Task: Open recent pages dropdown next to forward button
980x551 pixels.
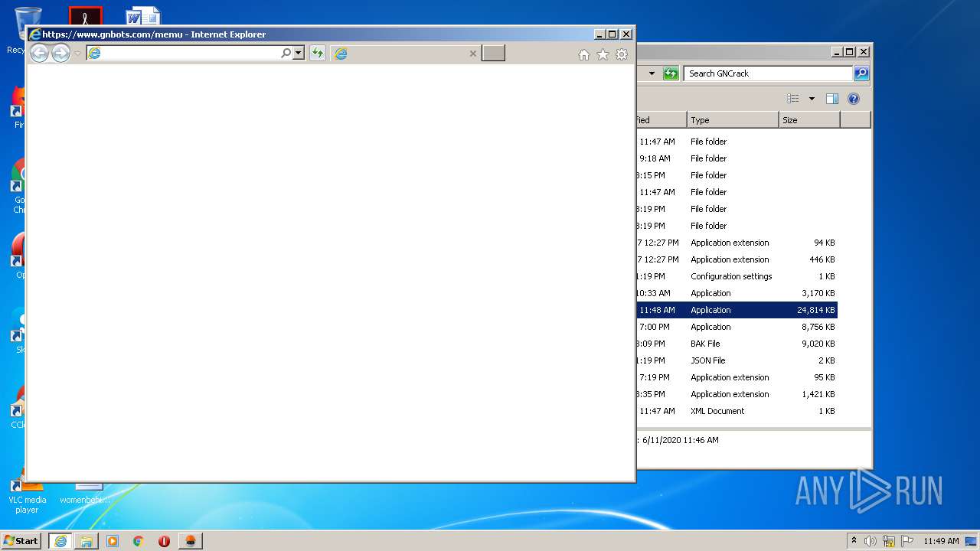Action: click(x=77, y=54)
